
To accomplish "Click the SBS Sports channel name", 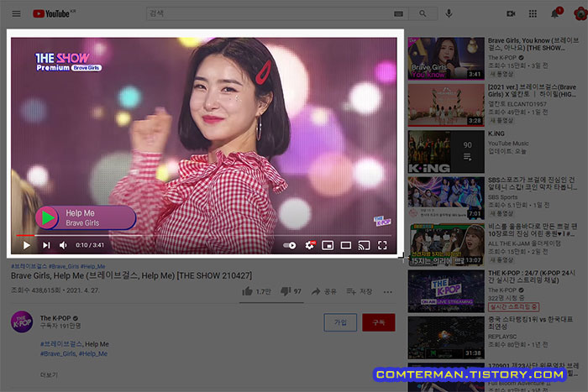I will click(x=502, y=197).
